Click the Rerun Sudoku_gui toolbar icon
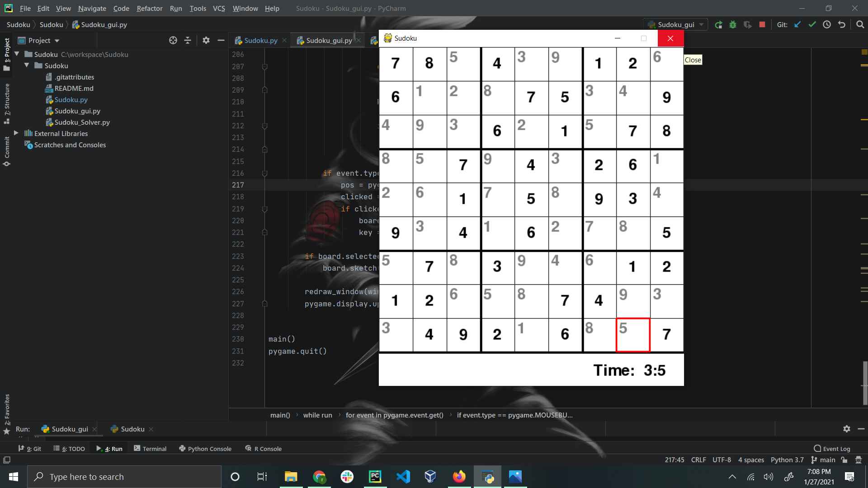Screen dimensions: 868x488 point(718,25)
